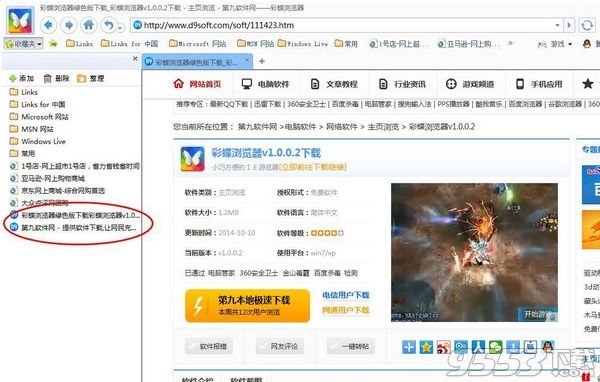
Task: Go to 网站首页 in site navigation
Action: pos(197,84)
